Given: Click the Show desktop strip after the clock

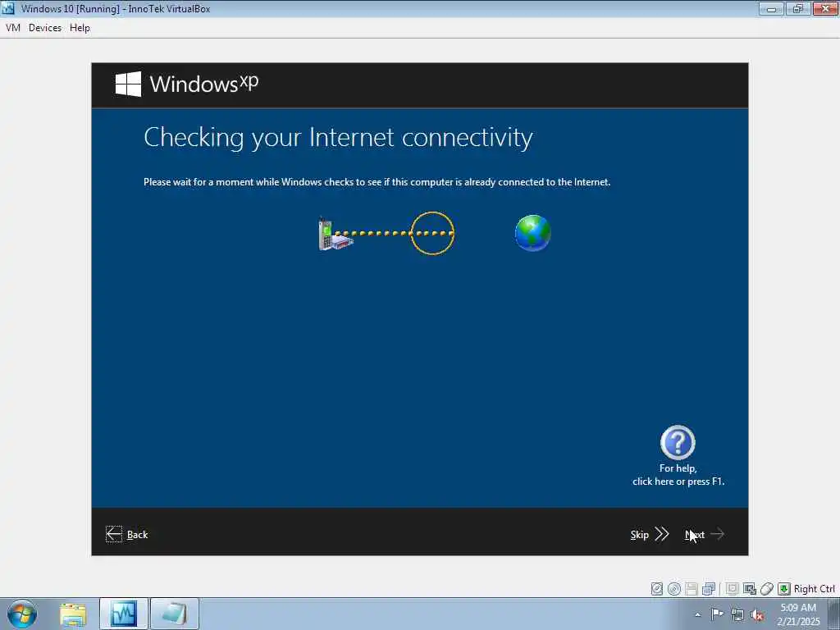Looking at the screenshot, I should [x=834, y=614].
